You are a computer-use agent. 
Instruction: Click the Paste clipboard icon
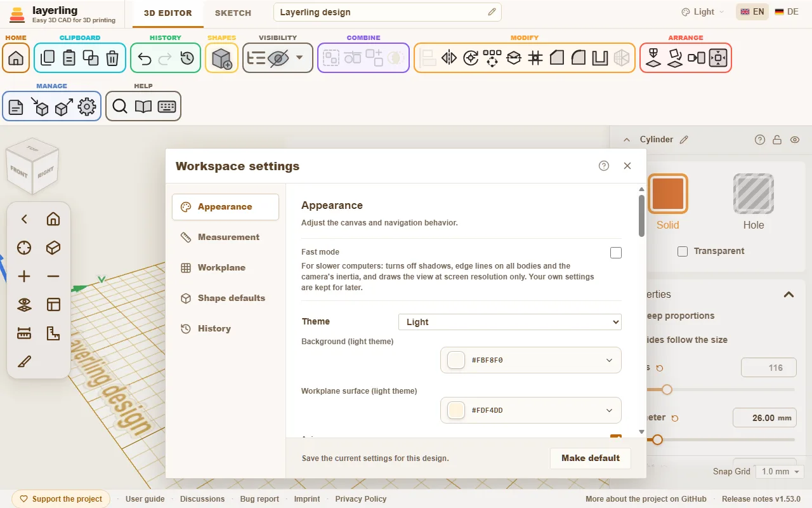[x=69, y=58]
